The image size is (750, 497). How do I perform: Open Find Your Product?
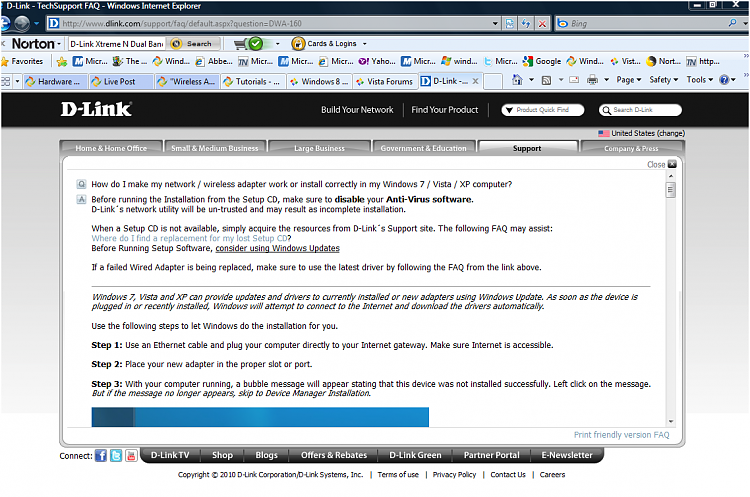(x=444, y=110)
